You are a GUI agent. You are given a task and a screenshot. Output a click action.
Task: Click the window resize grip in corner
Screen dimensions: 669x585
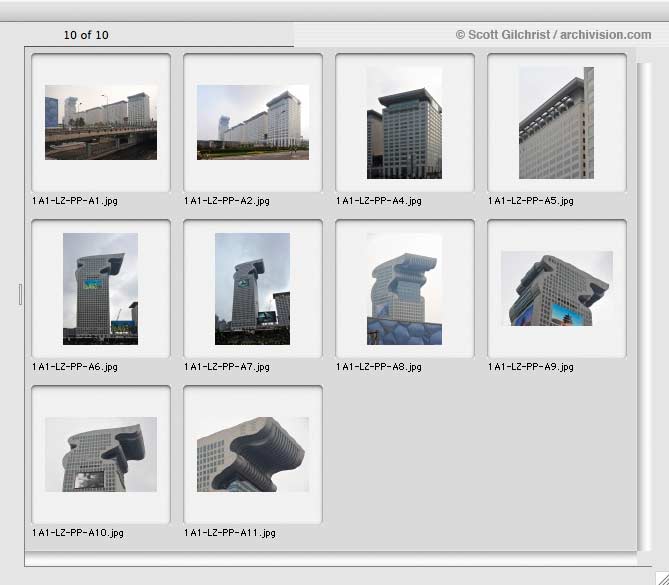661,577
